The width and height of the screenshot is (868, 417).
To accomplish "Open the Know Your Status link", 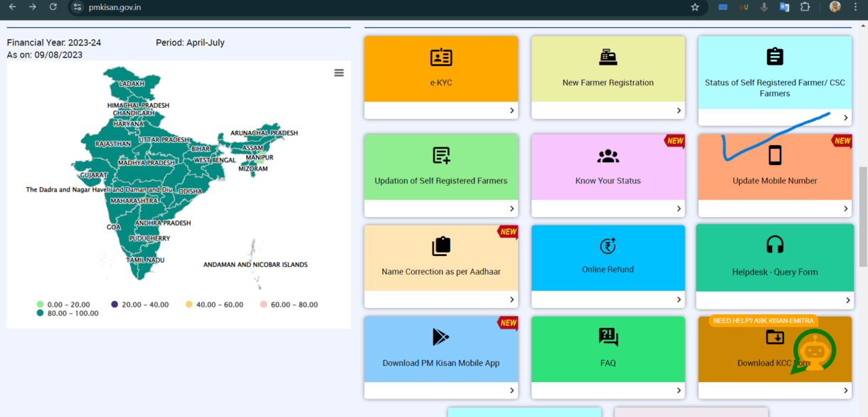I will [x=608, y=181].
